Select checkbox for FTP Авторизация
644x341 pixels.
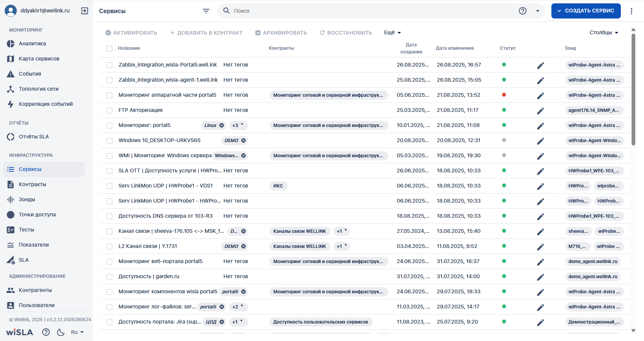(109, 111)
